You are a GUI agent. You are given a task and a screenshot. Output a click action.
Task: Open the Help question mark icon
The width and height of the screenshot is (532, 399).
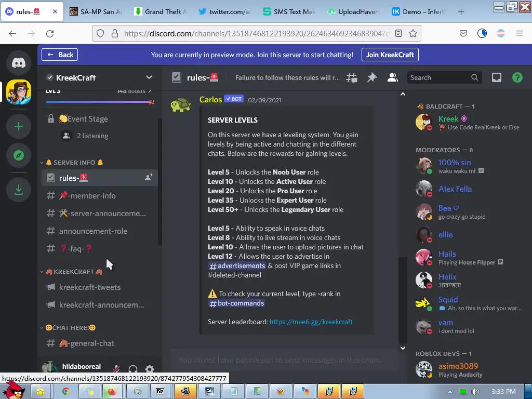[x=517, y=78]
